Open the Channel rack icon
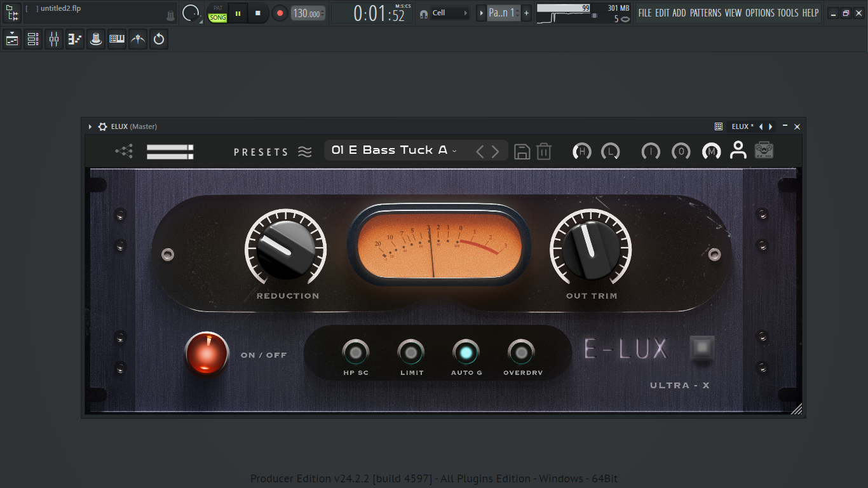The image size is (868, 488). (33, 39)
